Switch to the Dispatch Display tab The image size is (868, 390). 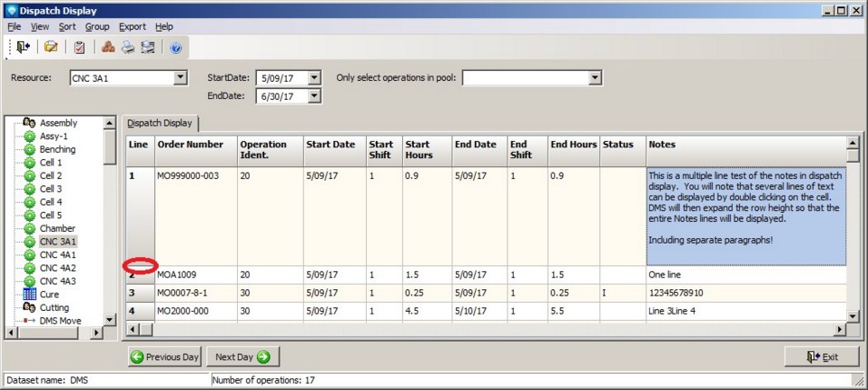[159, 123]
